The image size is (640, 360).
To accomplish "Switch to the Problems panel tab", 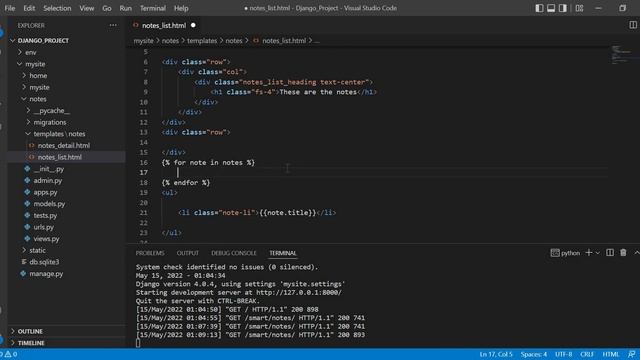I will [x=150, y=253].
